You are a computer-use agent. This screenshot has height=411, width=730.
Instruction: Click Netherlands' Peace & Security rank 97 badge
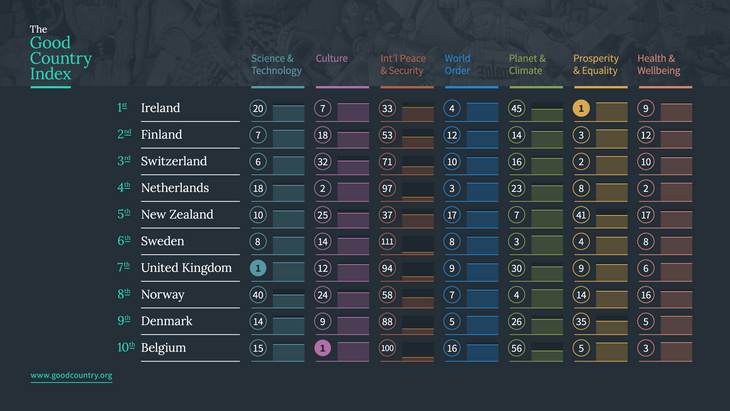pyautogui.click(x=387, y=189)
